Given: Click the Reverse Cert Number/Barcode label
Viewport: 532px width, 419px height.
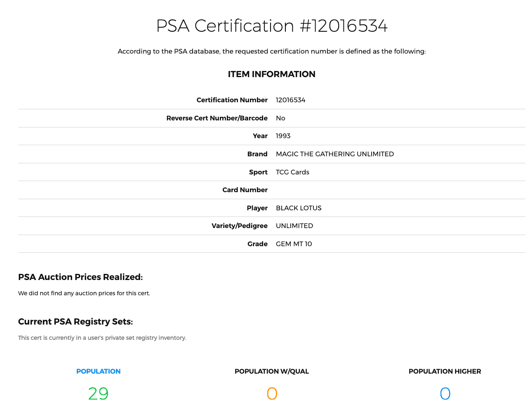Looking at the screenshot, I should click(x=217, y=118).
